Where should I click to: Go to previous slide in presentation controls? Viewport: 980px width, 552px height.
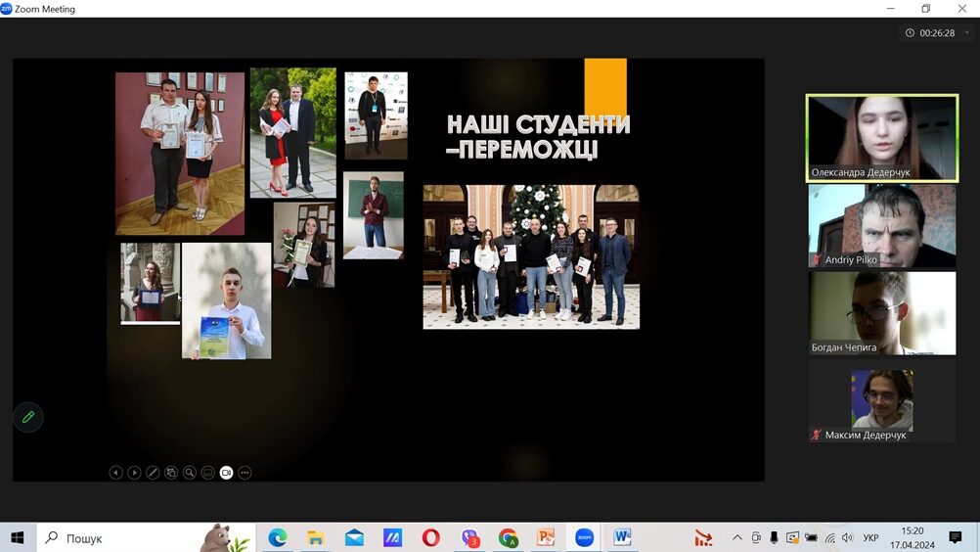tap(115, 473)
